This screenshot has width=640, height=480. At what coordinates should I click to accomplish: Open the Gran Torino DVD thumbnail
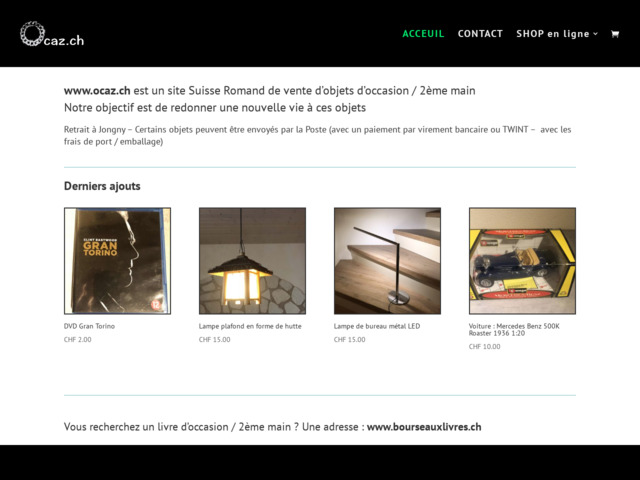[118, 261]
